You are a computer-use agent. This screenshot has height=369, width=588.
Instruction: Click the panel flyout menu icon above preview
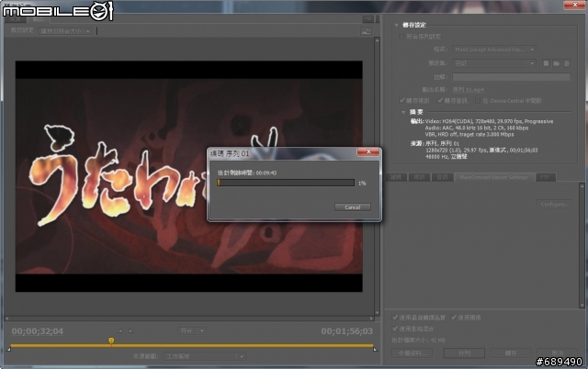(367, 18)
